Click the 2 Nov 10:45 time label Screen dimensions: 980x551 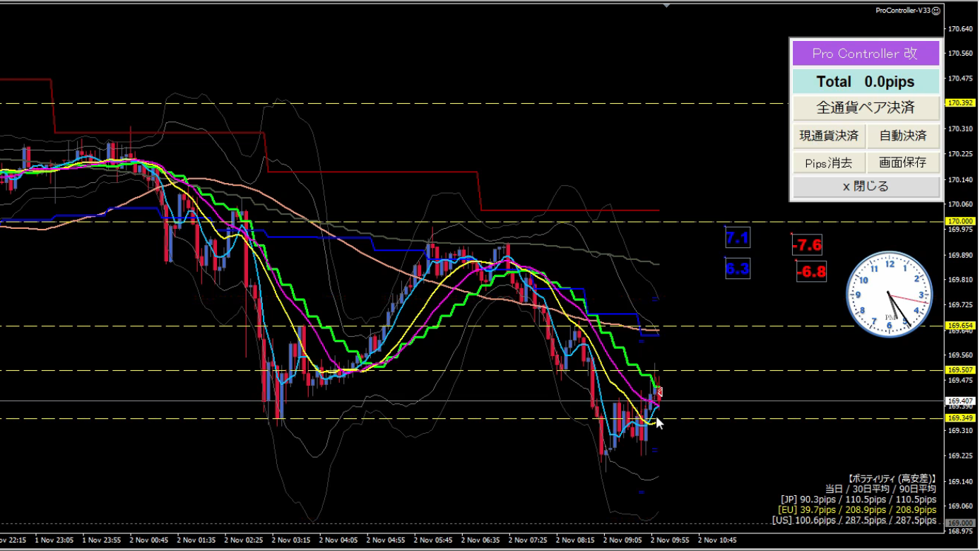click(x=716, y=540)
